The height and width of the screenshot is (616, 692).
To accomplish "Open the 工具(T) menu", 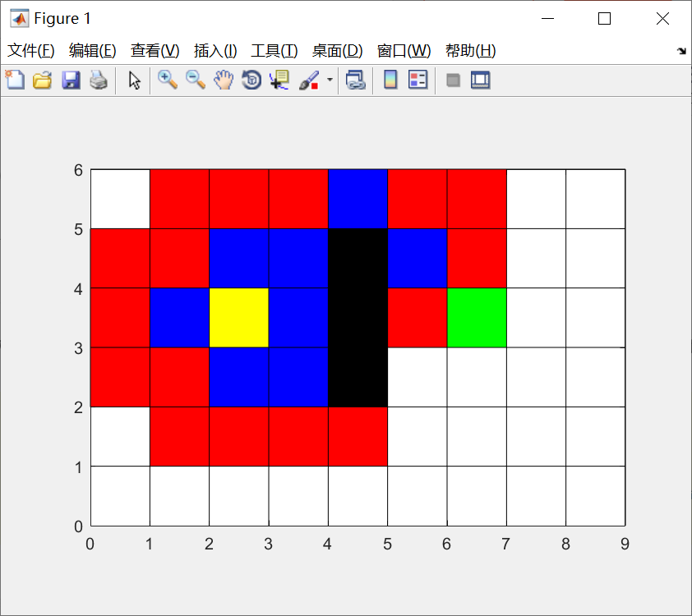I will coord(274,51).
